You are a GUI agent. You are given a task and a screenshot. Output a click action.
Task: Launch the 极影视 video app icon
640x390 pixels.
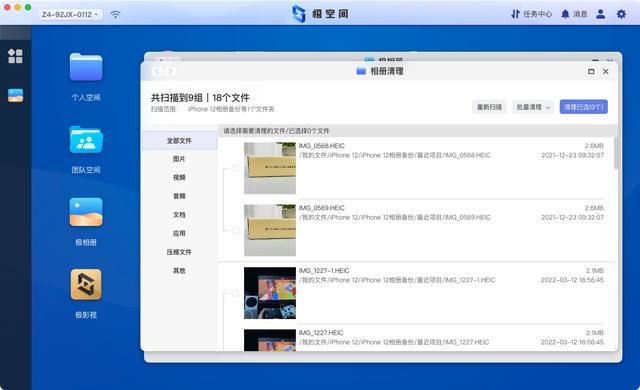pyautogui.click(x=86, y=284)
